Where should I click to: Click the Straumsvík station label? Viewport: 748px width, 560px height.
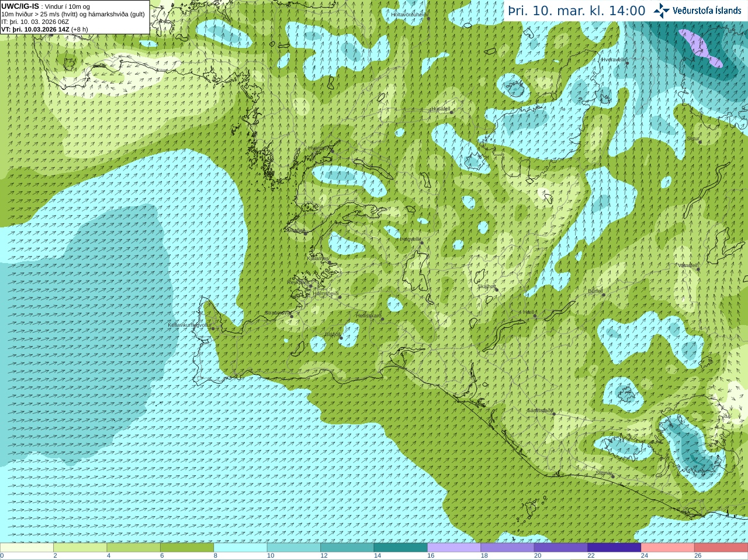278,313
